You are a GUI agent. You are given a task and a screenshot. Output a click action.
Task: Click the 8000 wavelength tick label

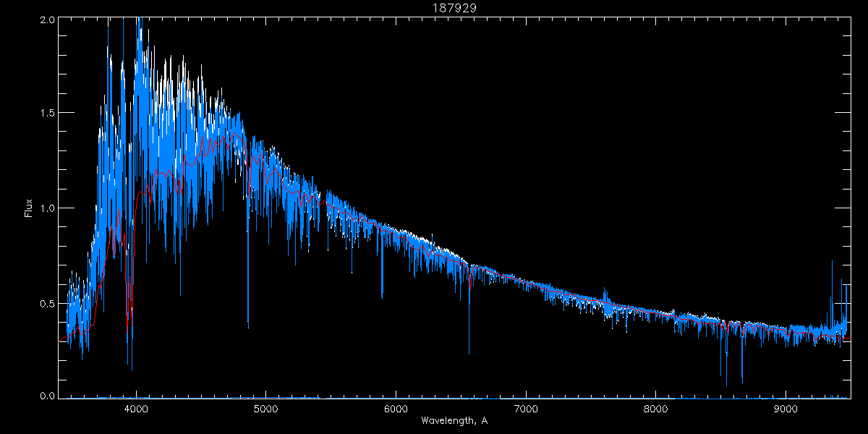(655, 409)
